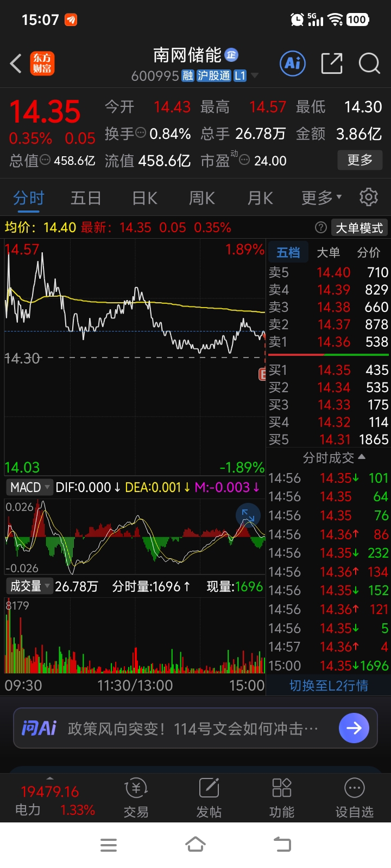391x868 pixels.
Task: Toggle 大单模式 big order mode
Action: [x=359, y=228]
